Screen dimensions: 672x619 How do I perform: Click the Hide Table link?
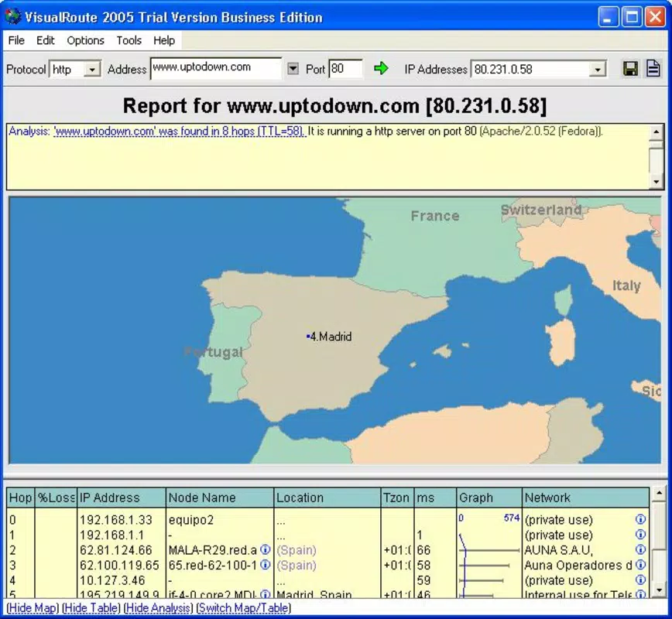(91, 608)
